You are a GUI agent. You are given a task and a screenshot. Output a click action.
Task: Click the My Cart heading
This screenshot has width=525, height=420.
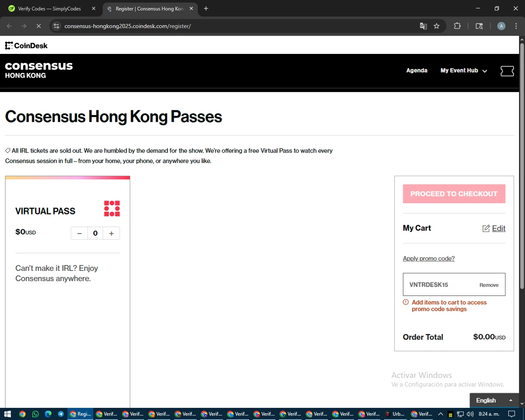pos(417,228)
